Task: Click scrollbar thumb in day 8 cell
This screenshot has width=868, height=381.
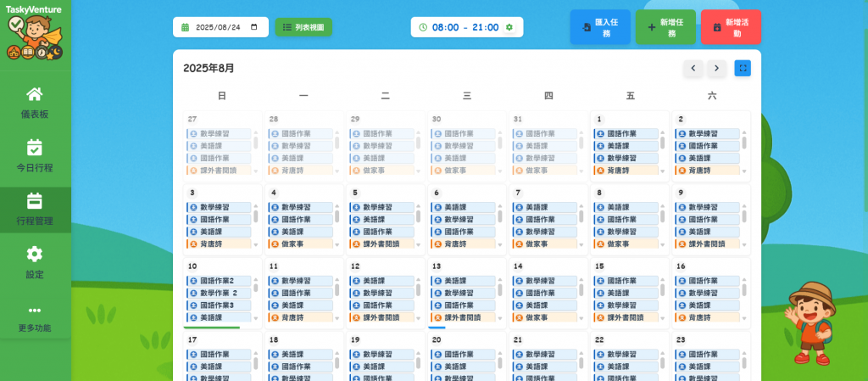Action: 662,216
